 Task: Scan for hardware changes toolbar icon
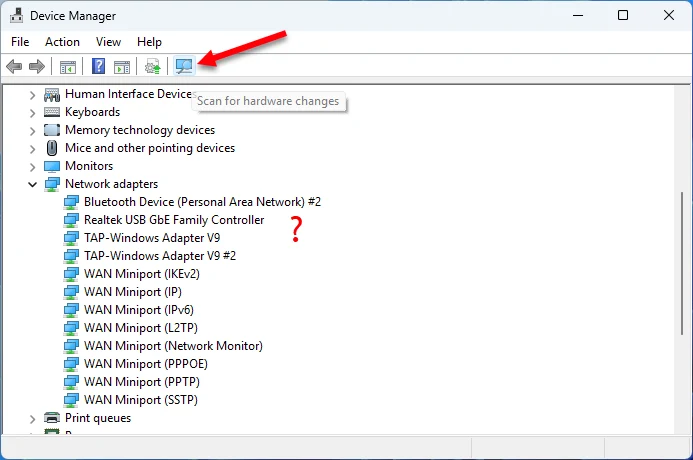pos(184,66)
